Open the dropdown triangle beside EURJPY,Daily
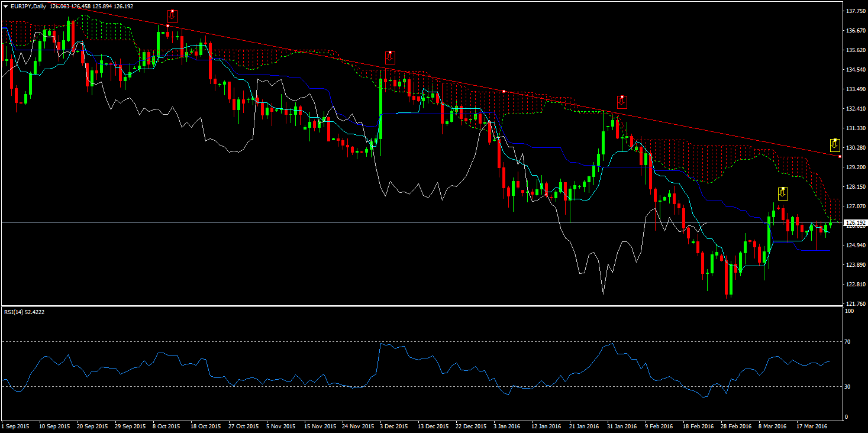The height and width of the screenshot is (433, 868). pos(5,6)
